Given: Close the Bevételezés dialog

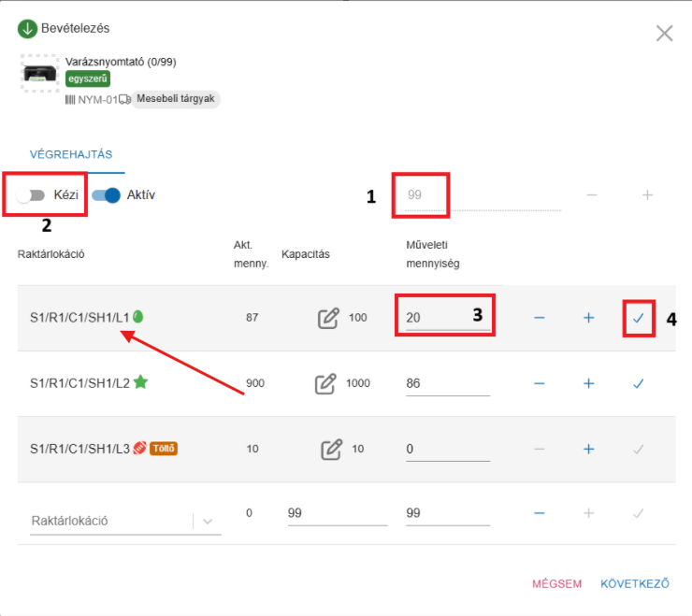Looking at the screenshot, I should (664, 34).
